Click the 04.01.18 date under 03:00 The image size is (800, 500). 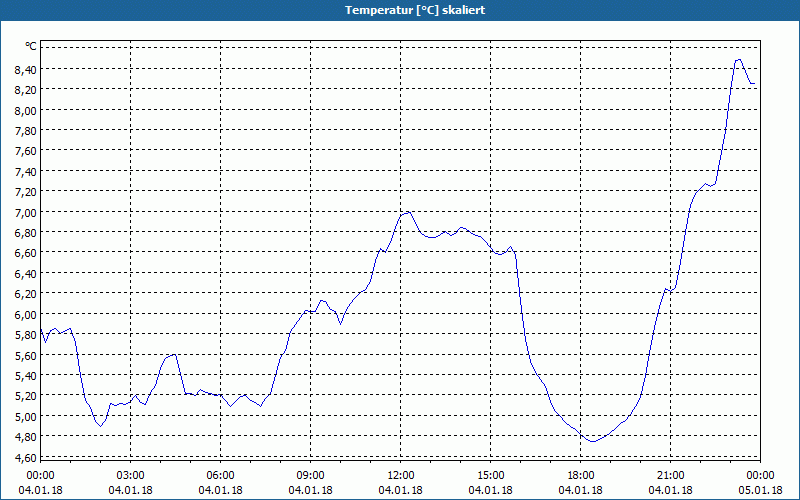pos(131,490)
